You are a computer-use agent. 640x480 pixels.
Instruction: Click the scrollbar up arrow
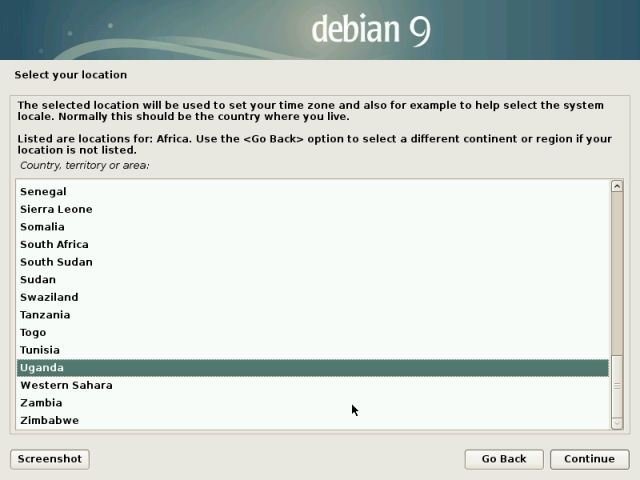click(x=617, y=186)
